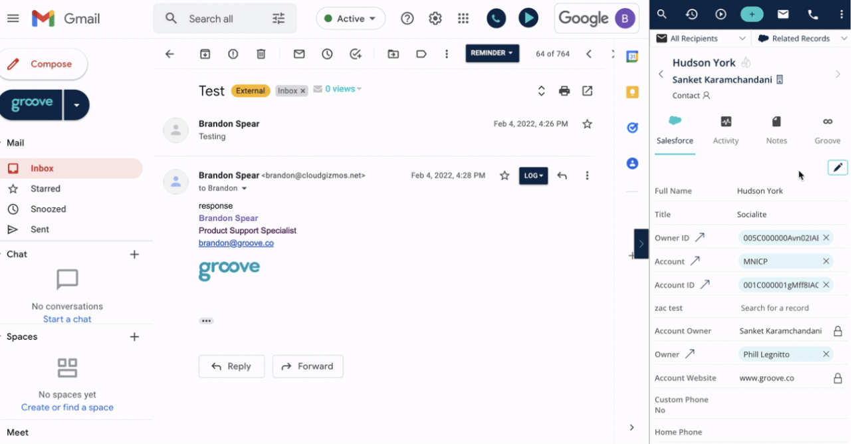
Task: Open the Reminder dropdown
Action: point(492,53)
